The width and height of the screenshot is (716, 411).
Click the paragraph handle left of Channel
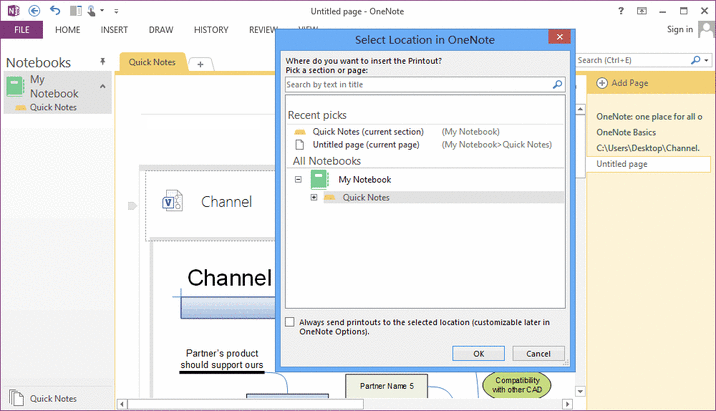[x=132, y=206]
